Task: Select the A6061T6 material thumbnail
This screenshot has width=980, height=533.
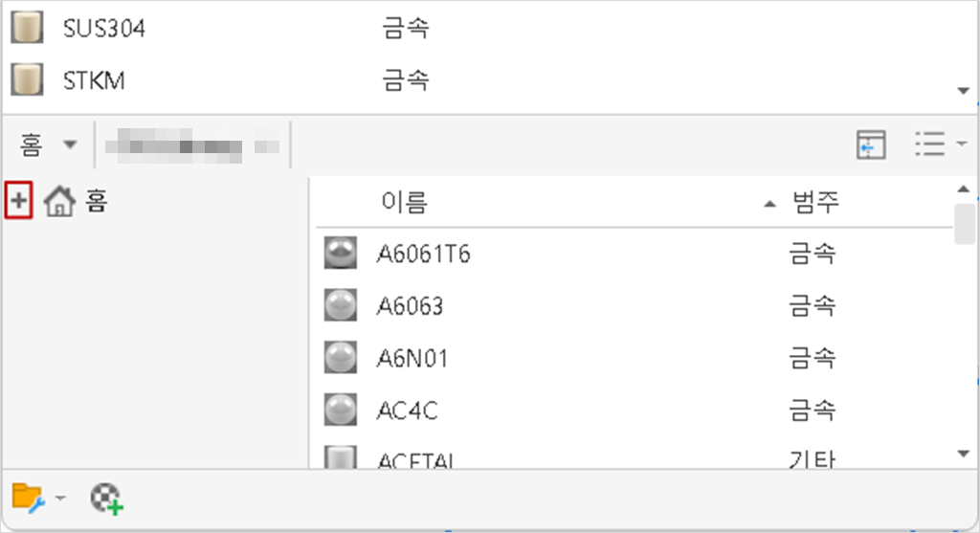Action: coord(341,253)
